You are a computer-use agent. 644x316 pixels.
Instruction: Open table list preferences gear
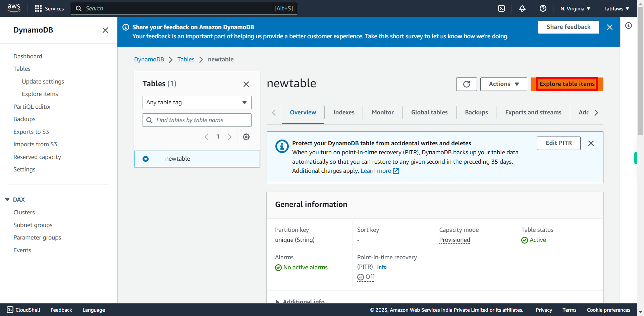[x=246, y=137]
